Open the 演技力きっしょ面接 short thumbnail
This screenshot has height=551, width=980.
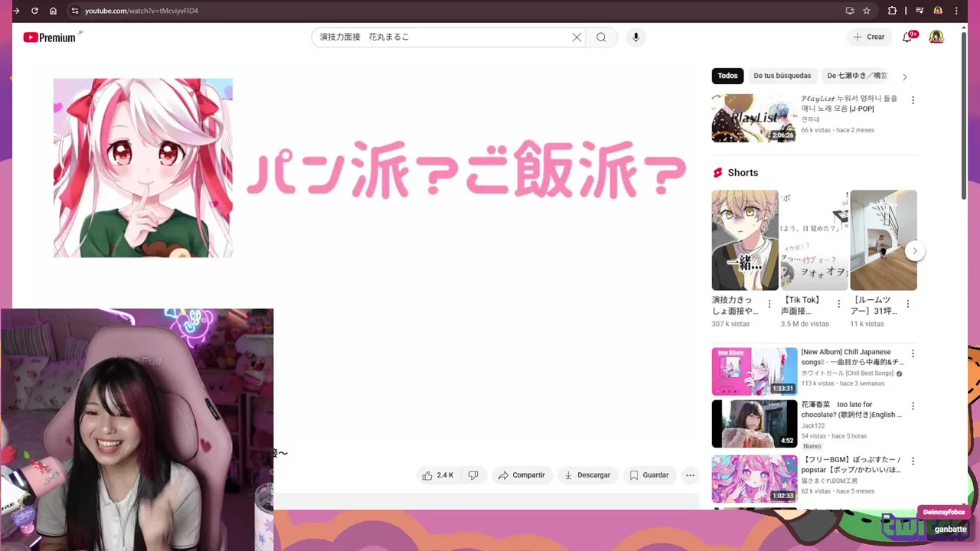point(745,240)
